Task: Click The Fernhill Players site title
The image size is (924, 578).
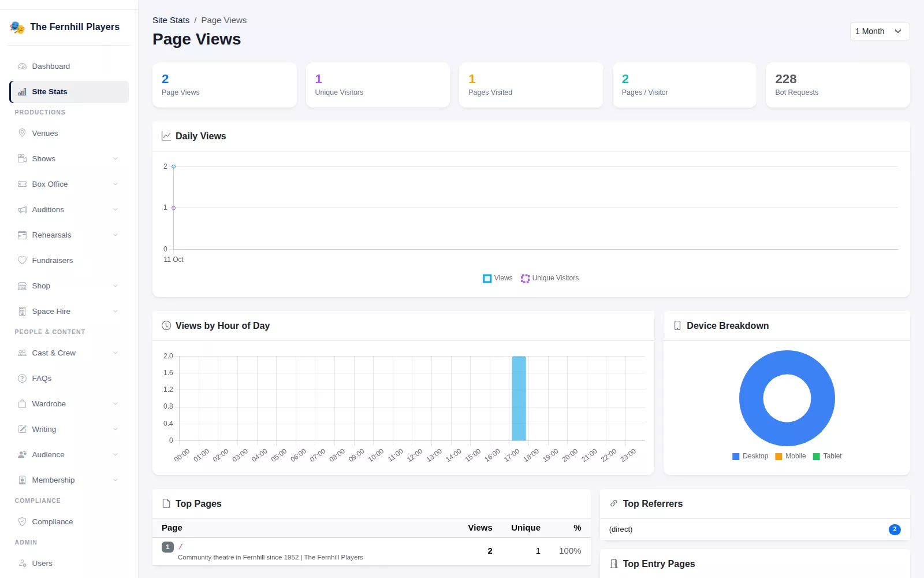Action: [75, 27]
